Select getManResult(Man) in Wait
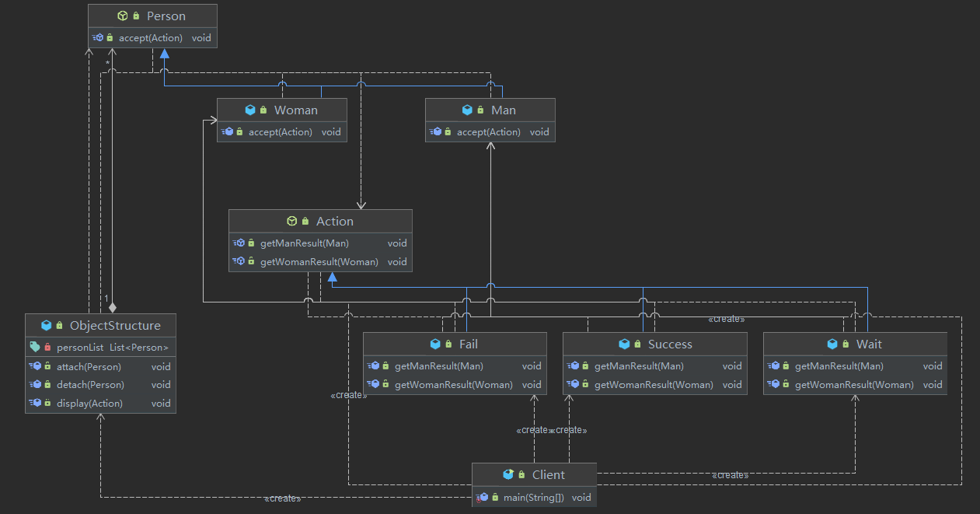980x514 pixels. point(855,366)
